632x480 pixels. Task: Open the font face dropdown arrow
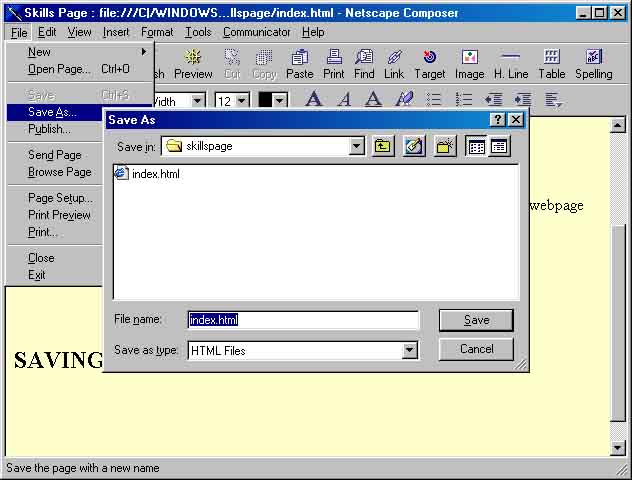click(x=198, y=100)
